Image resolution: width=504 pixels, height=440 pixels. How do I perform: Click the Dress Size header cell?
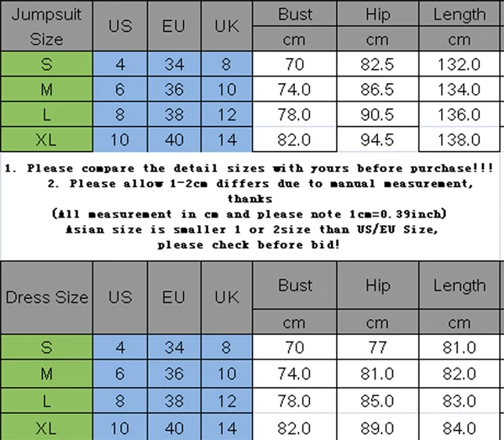(x=46, y=297)
